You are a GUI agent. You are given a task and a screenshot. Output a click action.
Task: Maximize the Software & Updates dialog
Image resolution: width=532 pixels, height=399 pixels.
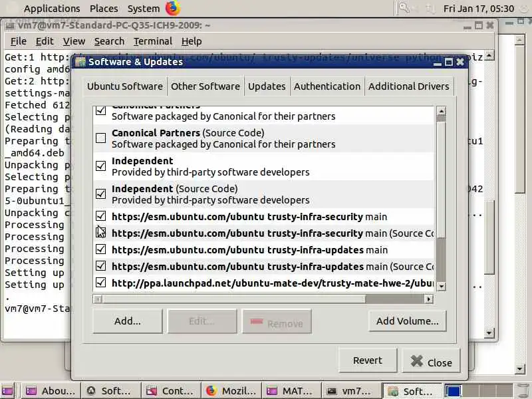click(x=448, y=62)
